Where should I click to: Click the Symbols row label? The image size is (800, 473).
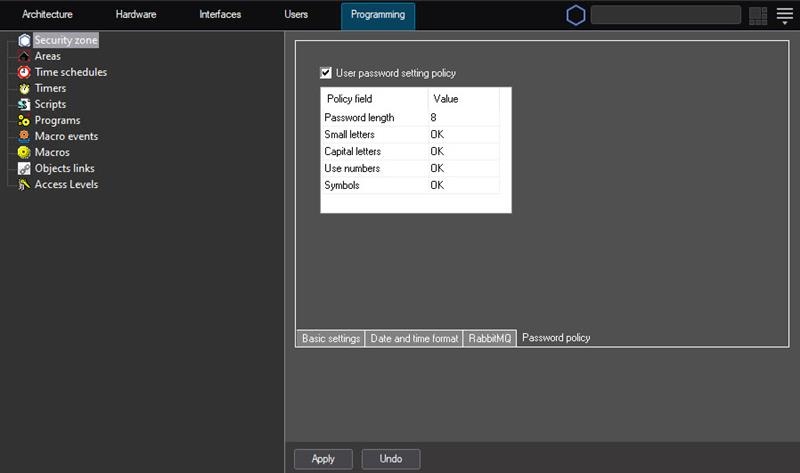[342, 185]
